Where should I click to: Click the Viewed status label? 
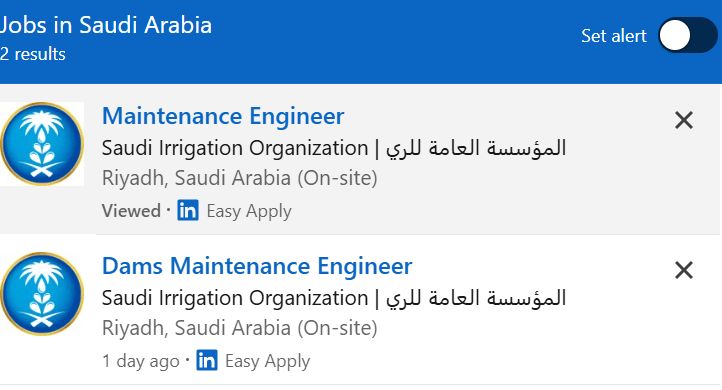[x=131, y=211]
